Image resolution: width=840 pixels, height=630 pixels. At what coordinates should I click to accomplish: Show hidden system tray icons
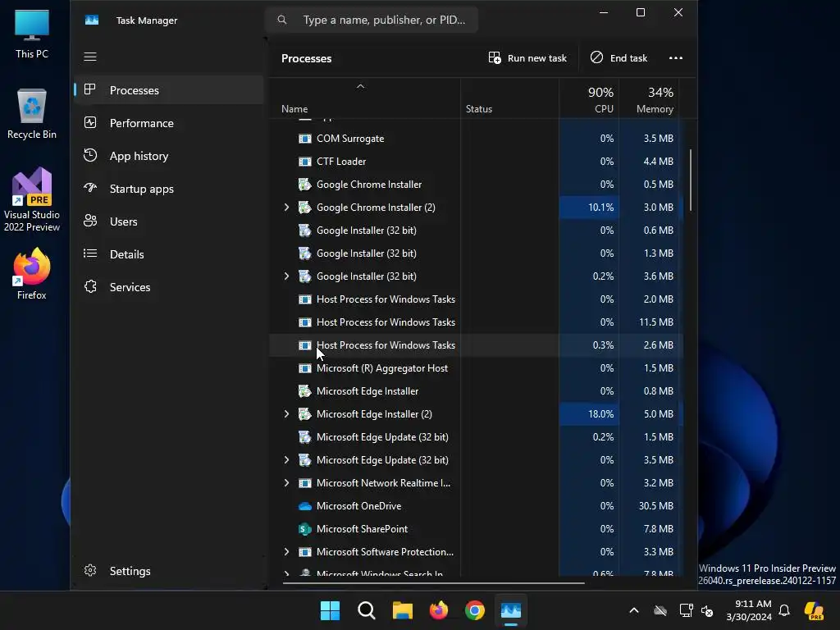(x=634, y=610)
